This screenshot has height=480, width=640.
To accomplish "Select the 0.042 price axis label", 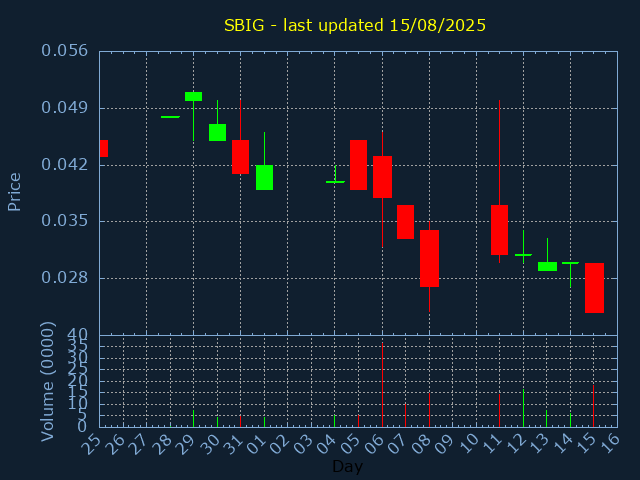I will (x=64, y=165).
